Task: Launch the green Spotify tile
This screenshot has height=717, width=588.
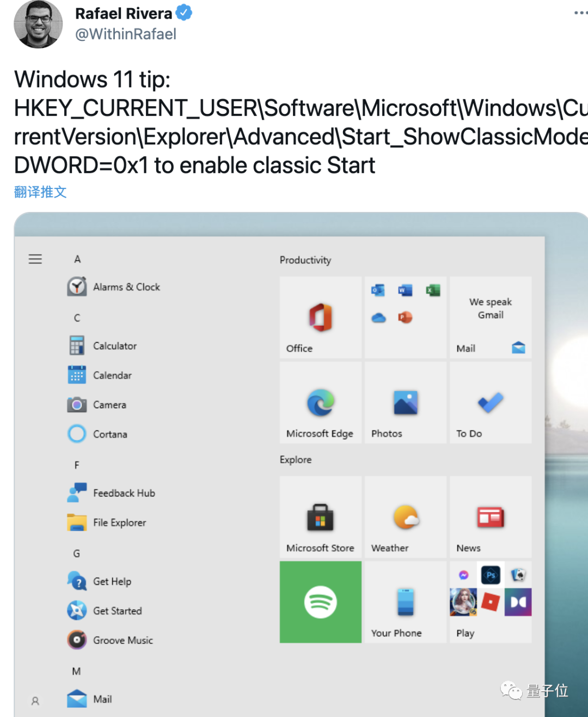Action: click(x=321, y=602)
